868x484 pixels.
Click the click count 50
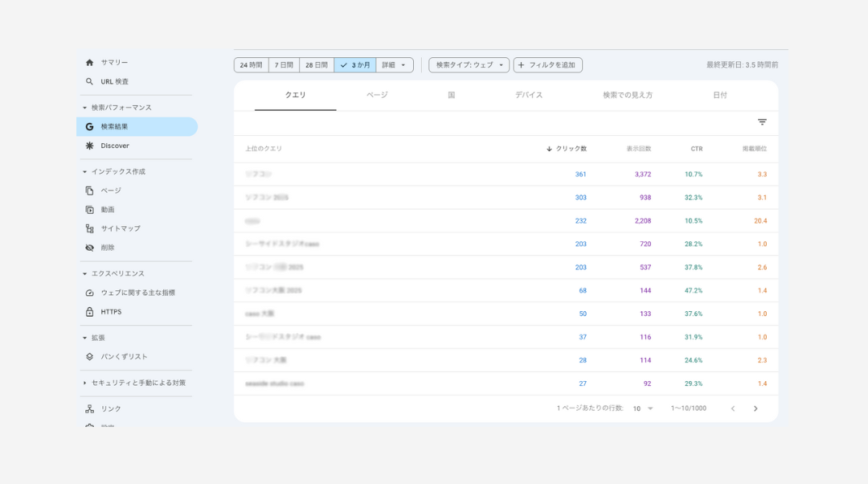pos(583,314)
